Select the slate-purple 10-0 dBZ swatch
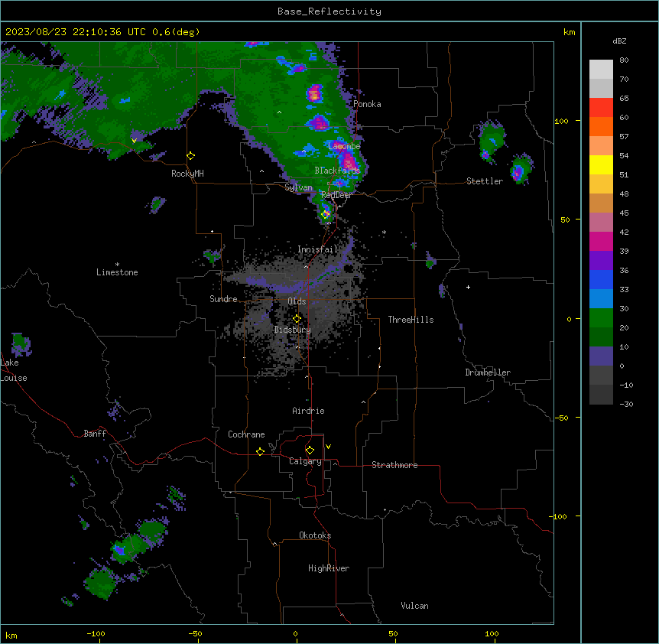659x644 pixels. (601, 356)
